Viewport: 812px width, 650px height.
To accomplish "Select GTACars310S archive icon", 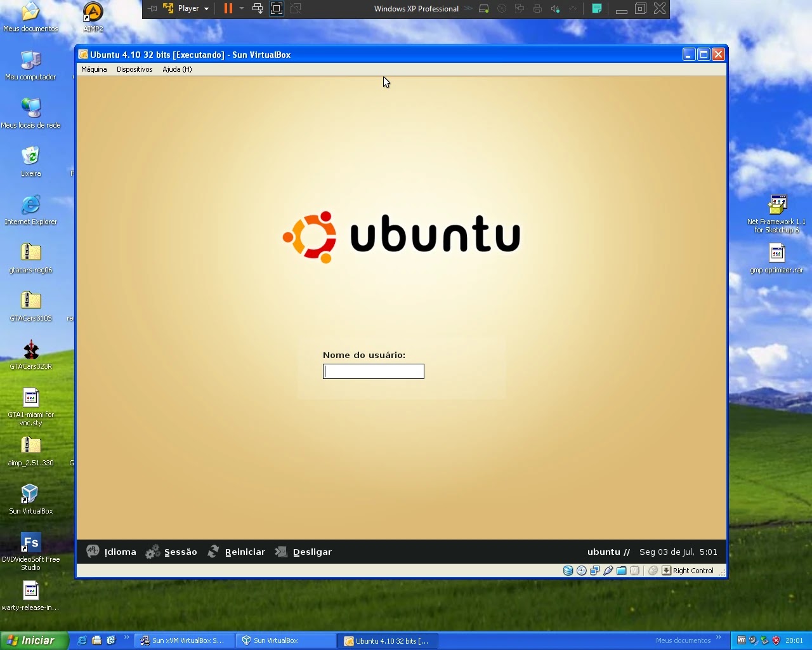I will click(x=30, y=307).
